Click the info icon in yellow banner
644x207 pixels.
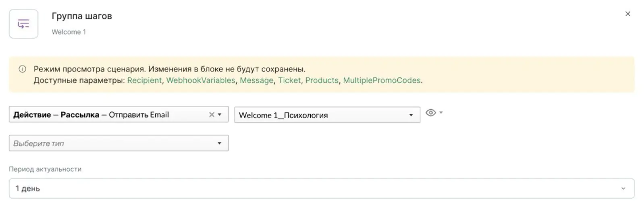23,69
